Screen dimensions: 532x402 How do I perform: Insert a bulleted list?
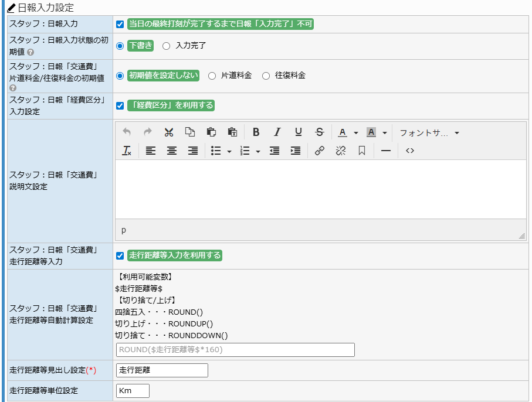pyautogui.click(x=216, y=151)
